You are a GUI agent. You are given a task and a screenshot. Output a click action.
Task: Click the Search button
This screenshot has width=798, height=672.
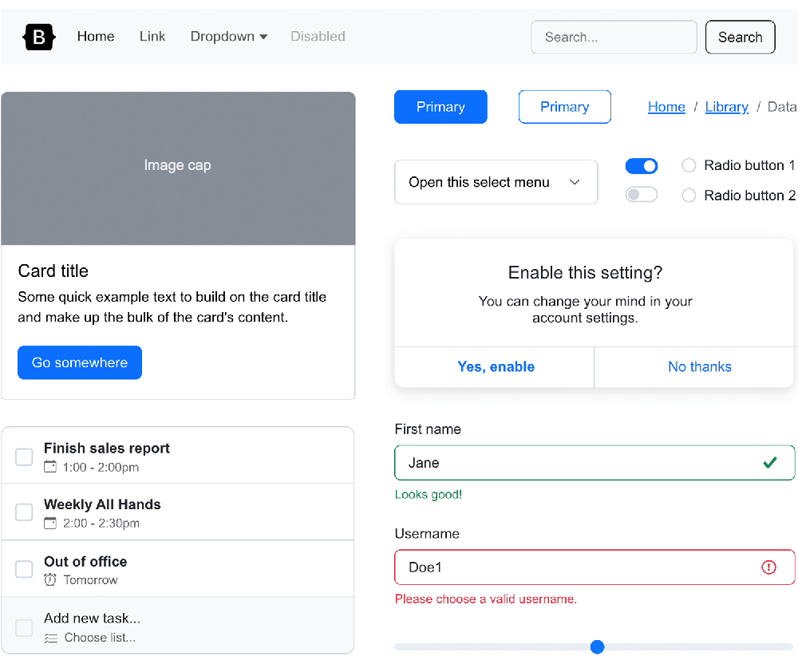tap(740, 38)
